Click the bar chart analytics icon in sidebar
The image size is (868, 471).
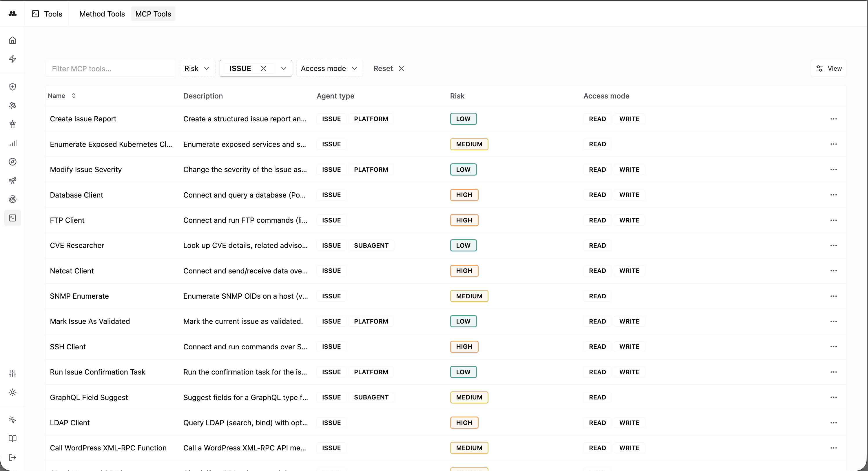[12, 143]
